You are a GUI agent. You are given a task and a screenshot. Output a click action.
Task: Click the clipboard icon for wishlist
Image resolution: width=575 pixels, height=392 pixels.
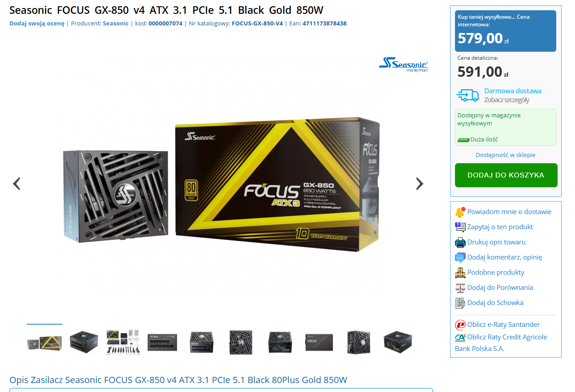[460, 303]
